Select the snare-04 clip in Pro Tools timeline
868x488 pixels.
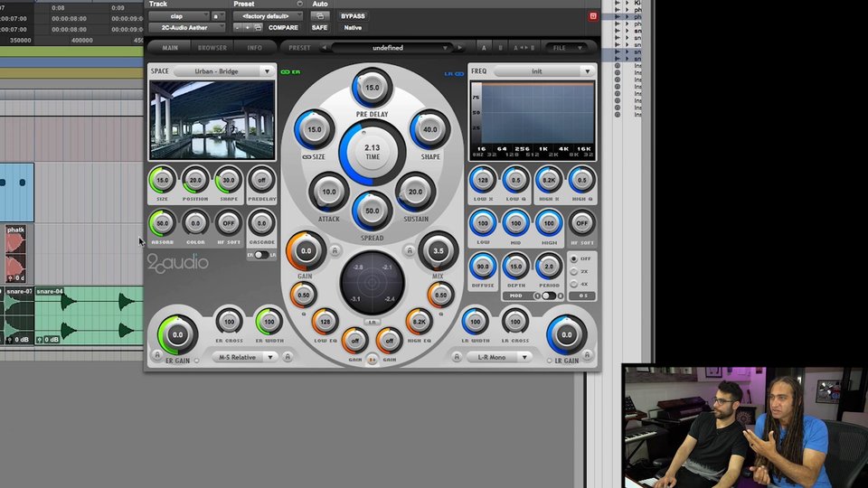coord(89,315)
